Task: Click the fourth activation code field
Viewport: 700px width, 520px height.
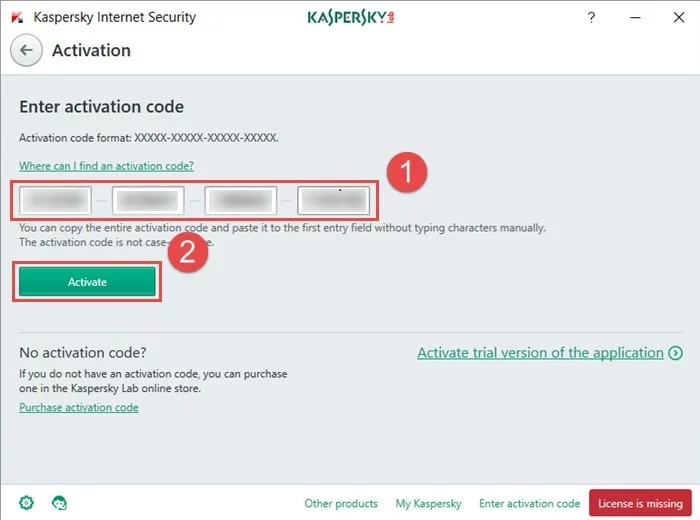Action: [333, 201]
